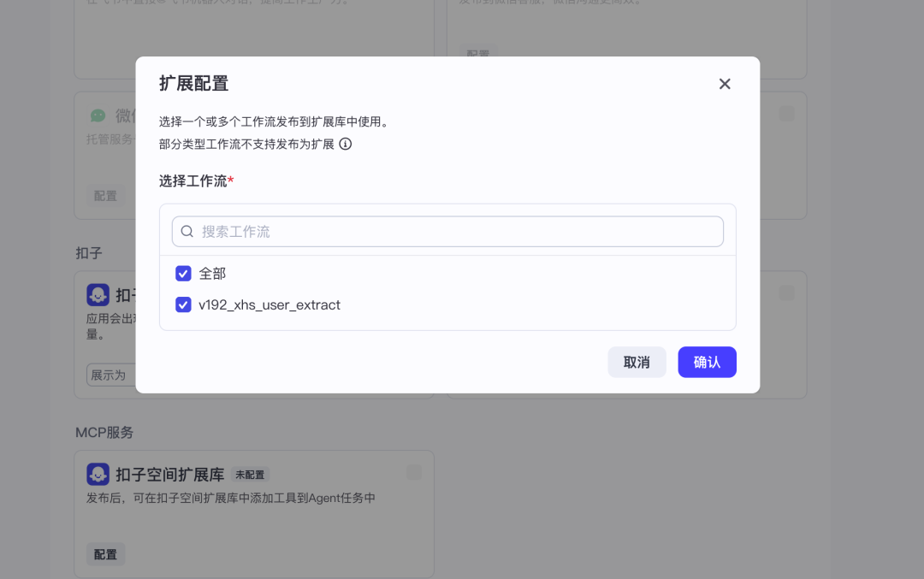Select the v192_xhs_user_extract workflow label
The width and height of the screenshot is (924, 579).
coord(269,304)
